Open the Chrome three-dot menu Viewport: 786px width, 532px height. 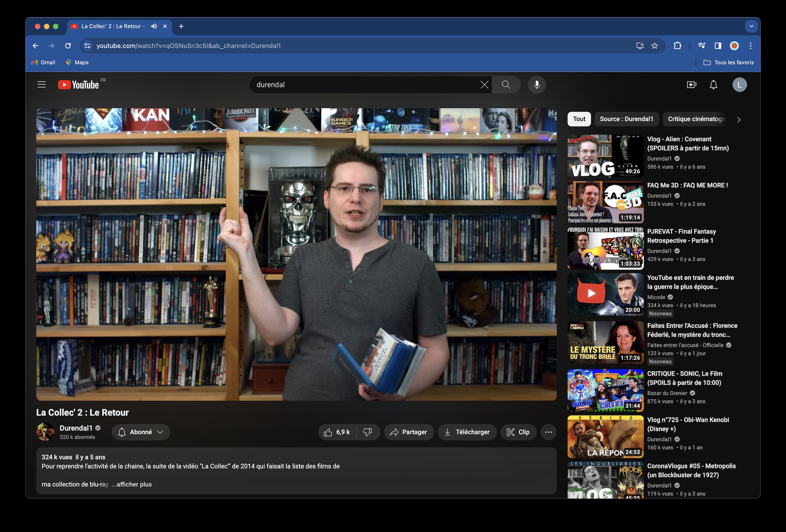click(x=751, y=46)
